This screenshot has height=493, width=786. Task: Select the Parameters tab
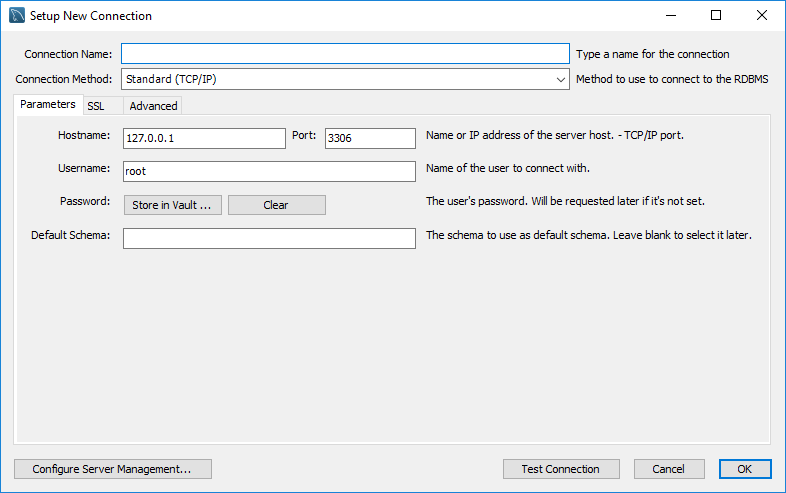[48, 104]
